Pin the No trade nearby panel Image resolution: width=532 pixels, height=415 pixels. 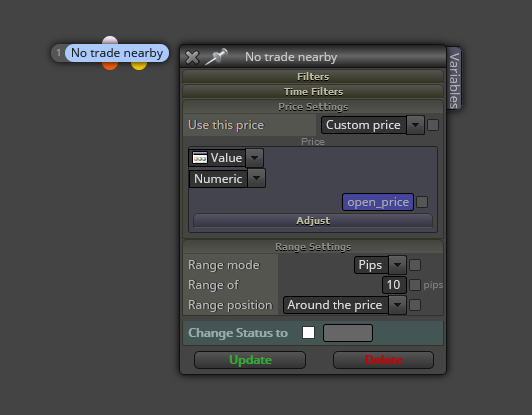click(216, 57)
